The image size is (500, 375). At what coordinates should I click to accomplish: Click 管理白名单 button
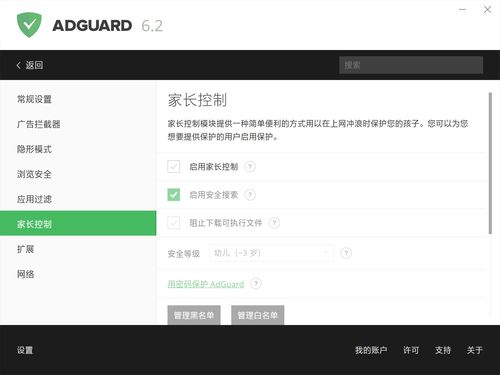258,315
